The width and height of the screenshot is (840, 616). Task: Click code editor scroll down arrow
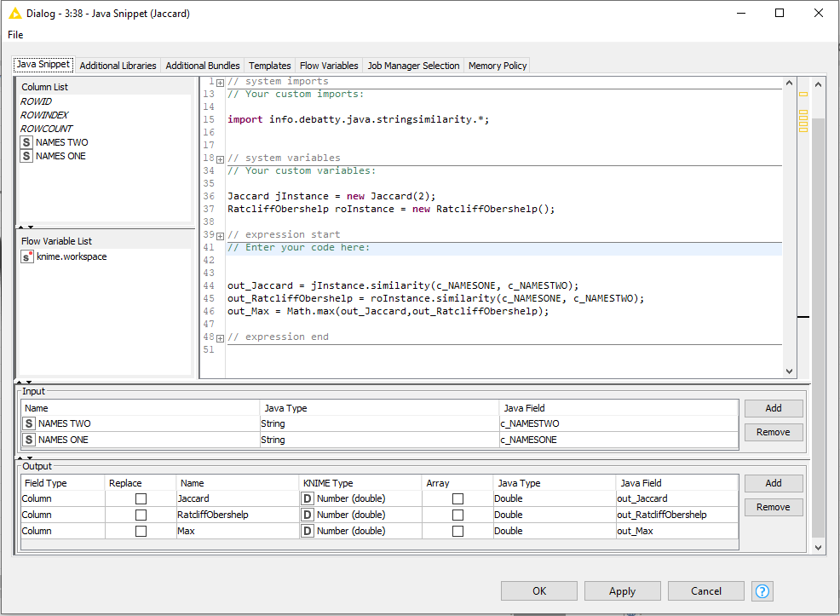coord(789,371)
